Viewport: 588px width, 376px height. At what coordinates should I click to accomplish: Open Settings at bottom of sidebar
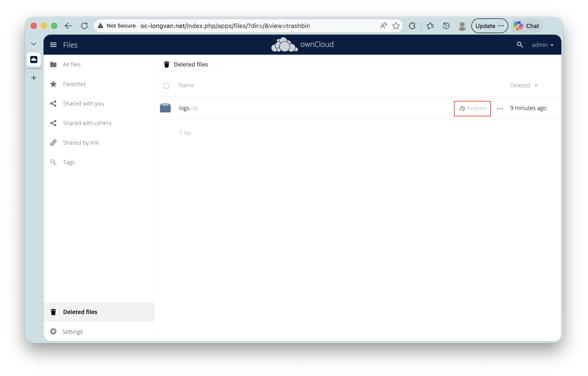click(x=72, y=332)
